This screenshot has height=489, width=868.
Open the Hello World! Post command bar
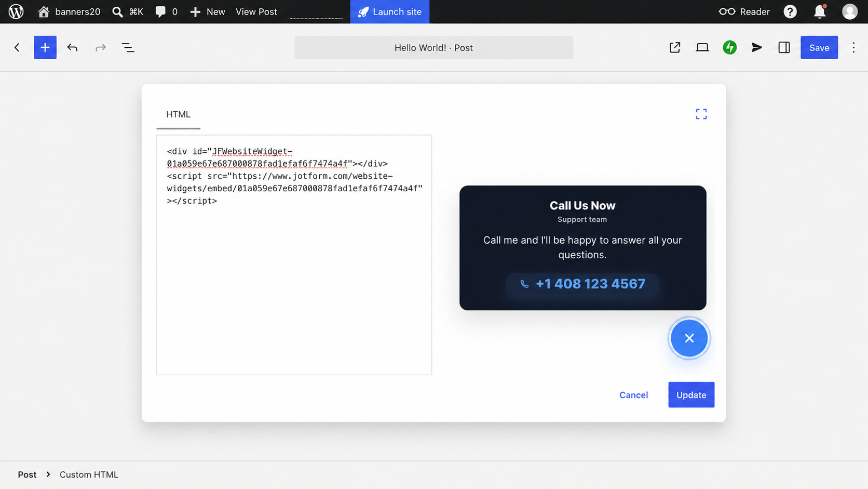click(433, 47)
